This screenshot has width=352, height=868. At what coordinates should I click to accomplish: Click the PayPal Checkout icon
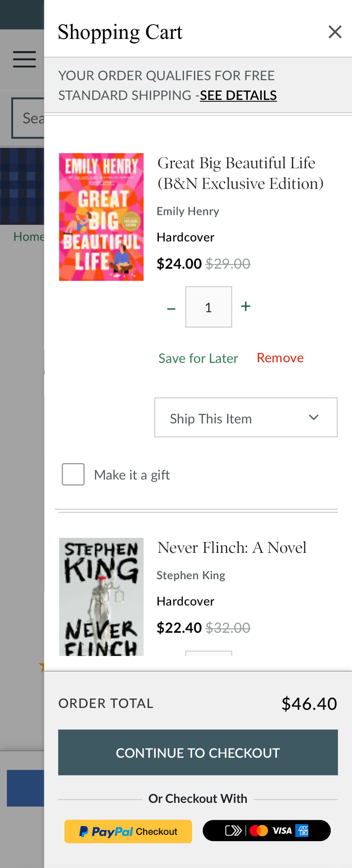(128, 831)
